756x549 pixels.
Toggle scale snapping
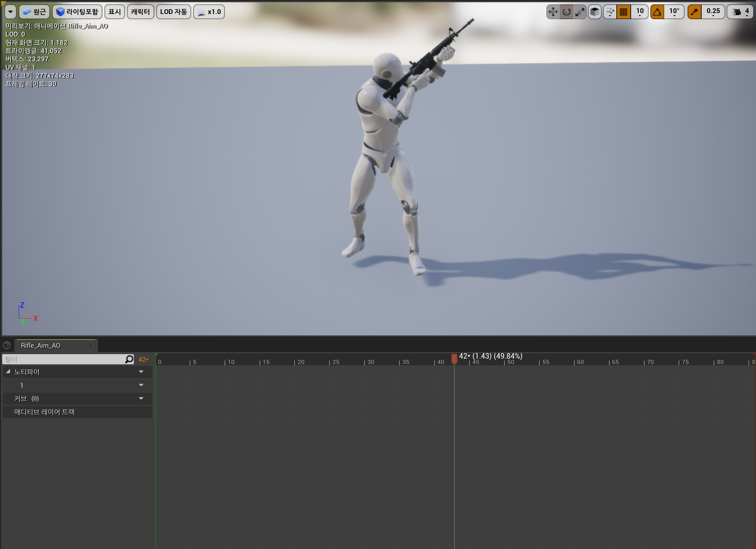694,12
